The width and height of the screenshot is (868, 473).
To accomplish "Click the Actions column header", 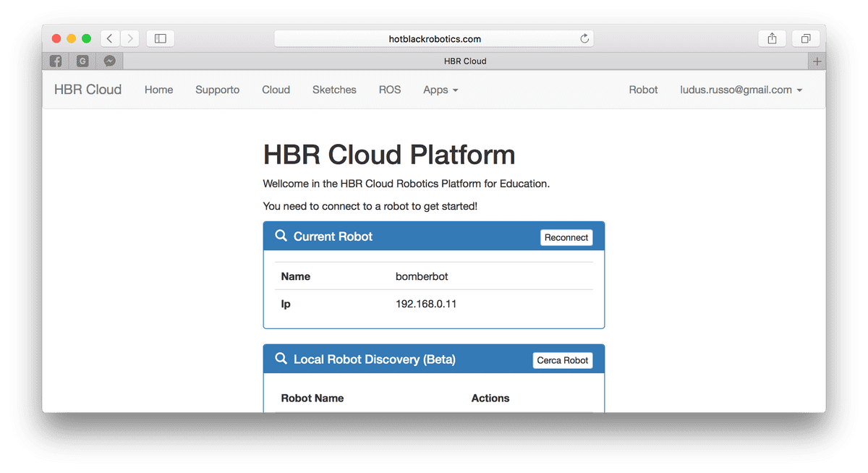I will (490, 398).
